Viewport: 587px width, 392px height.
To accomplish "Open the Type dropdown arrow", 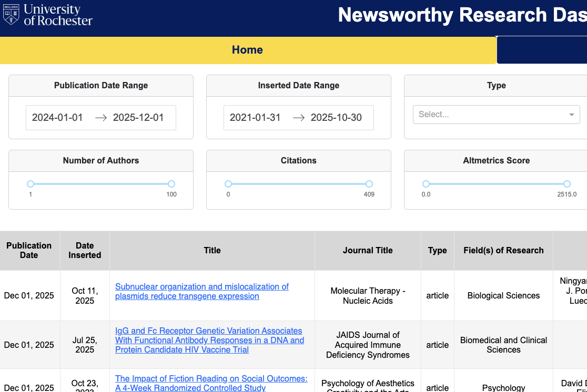I will point(571,115).
